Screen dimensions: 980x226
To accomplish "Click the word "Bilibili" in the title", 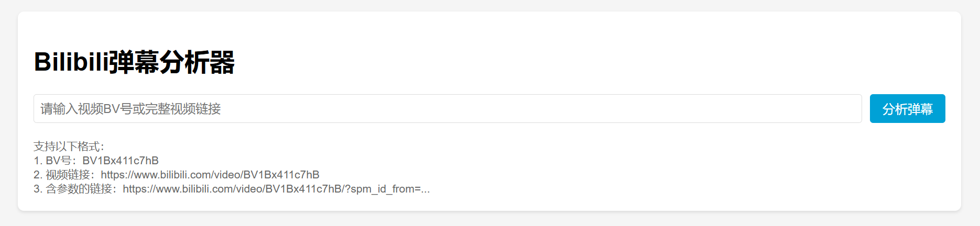I will 71,62.
